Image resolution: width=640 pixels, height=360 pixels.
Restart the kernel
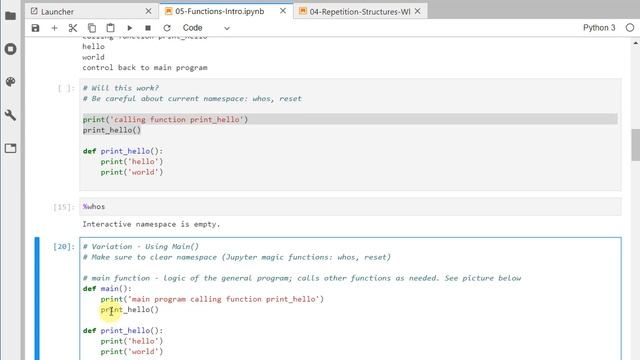(167, 28)
